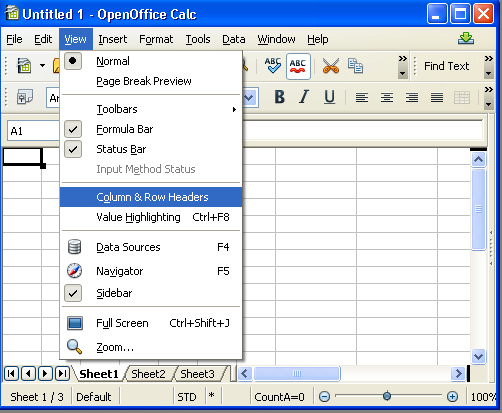502x413 pixels.
Task: Click the Name Box showing A1
Action: click(33, 131)
